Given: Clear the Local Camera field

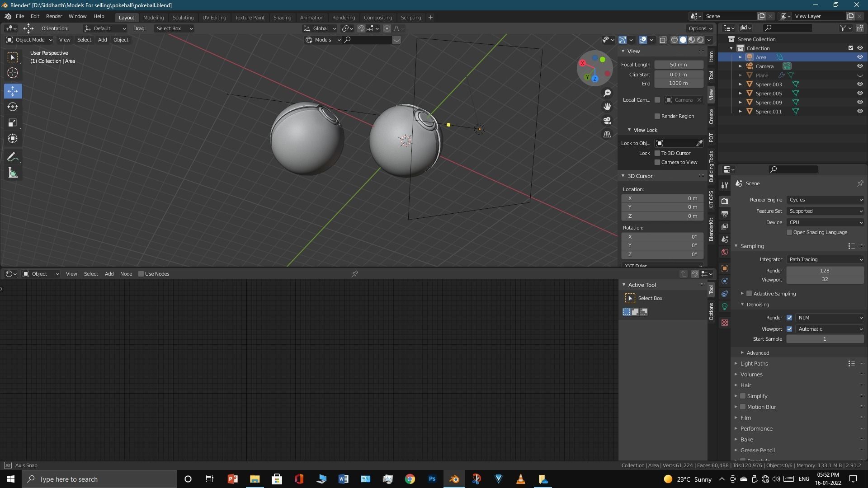Looking at the screenshot, I should click(x=699, y=100).
